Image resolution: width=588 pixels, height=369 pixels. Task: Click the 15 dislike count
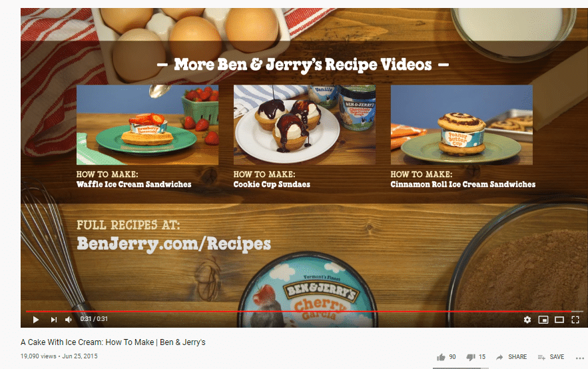click(x=482, y=357)
